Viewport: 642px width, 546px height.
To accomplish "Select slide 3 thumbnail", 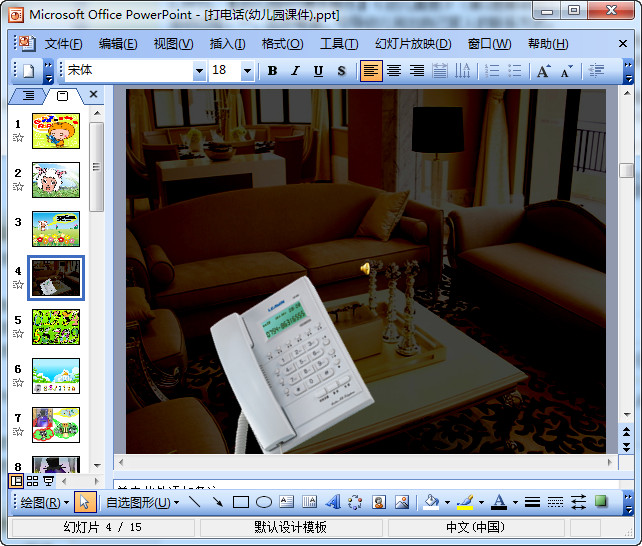I will 56,229.
